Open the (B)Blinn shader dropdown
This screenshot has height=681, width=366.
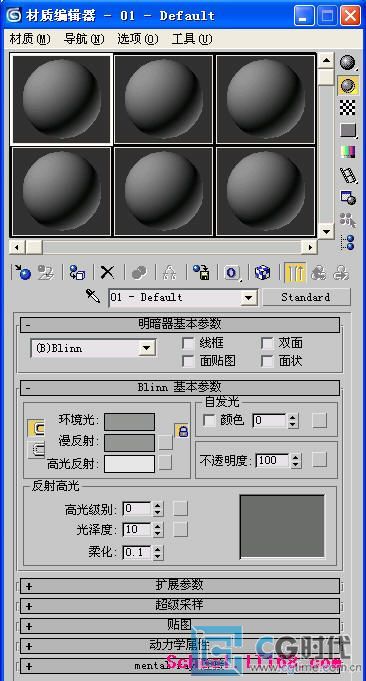[x=147, y=348]
